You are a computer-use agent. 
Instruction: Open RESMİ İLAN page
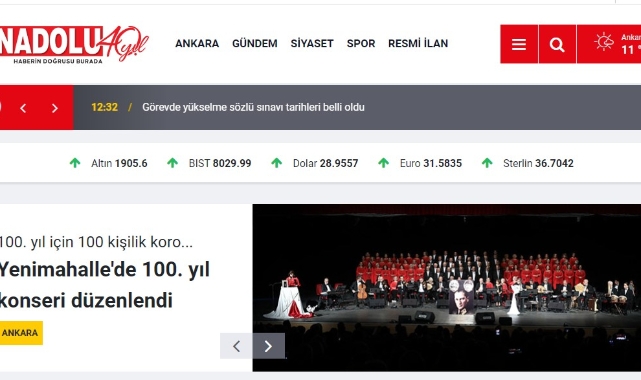pyautogui.click(x=418, y=43)
